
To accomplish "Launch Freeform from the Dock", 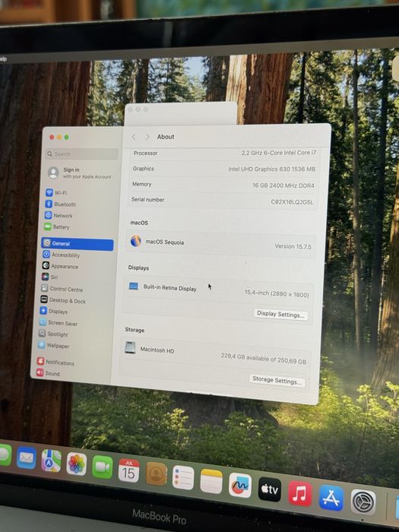I will click(240, 485).
